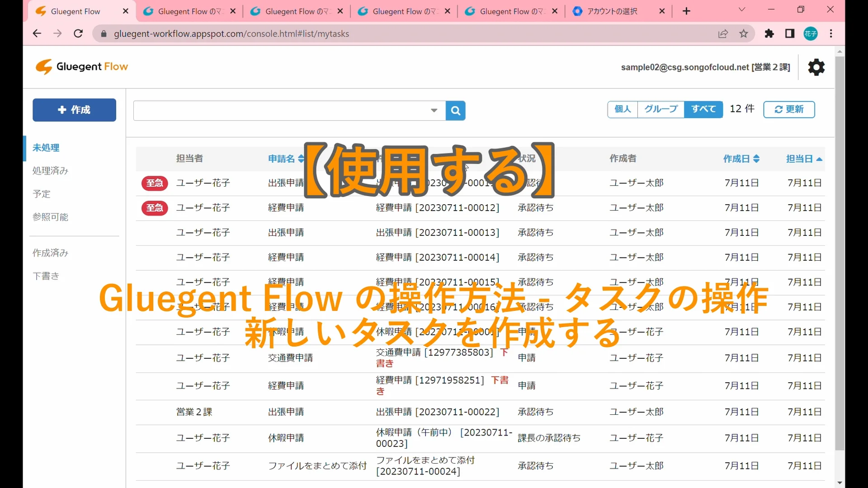Select the 個人 filter toggle
This screenshot has height=488, width=868.
623,109
